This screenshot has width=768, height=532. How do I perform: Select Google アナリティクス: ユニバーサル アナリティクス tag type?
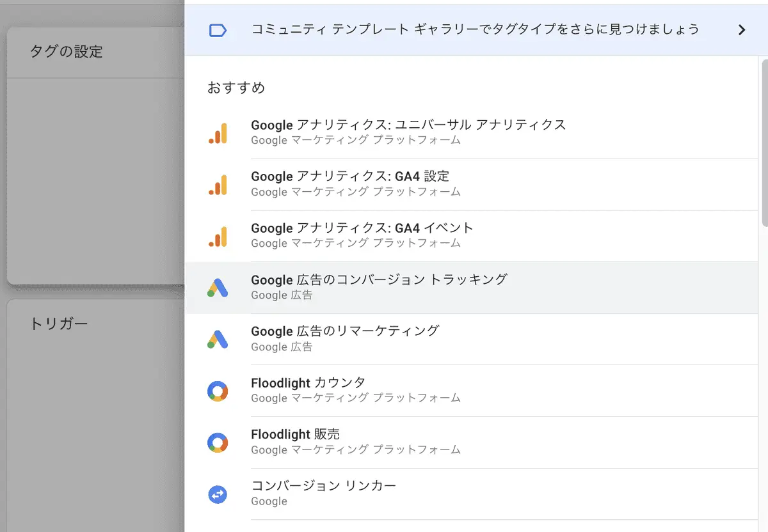[x=472, y=133]
